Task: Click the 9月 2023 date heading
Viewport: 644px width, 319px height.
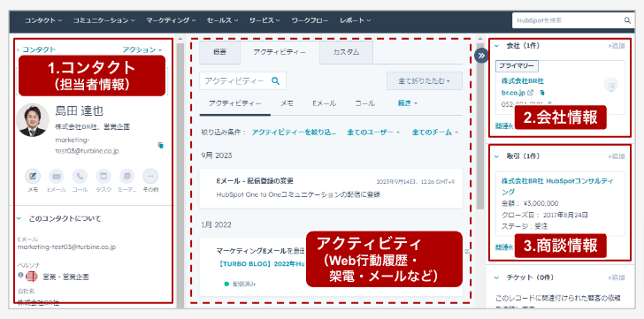Action: 217,156
